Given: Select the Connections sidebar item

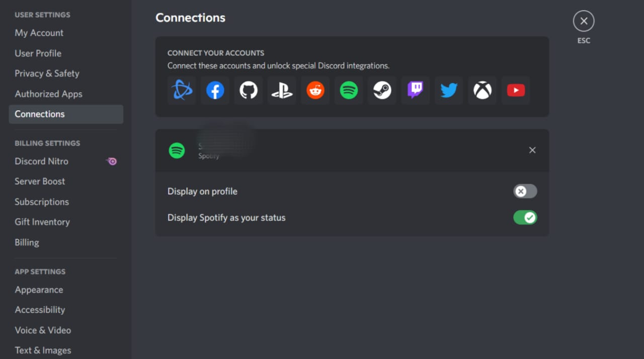Looking at the screenshot, I should coord(66,114).
